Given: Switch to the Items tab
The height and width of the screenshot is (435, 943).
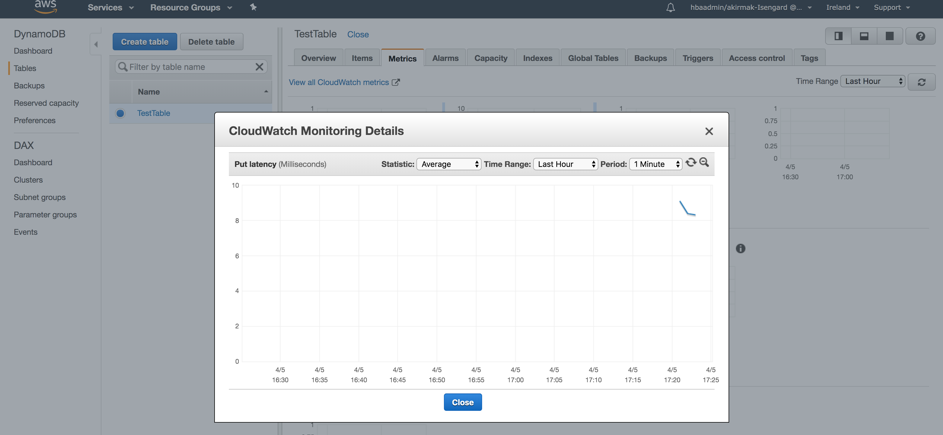Looking at the screenshot, I should click(x=362, y=58).
